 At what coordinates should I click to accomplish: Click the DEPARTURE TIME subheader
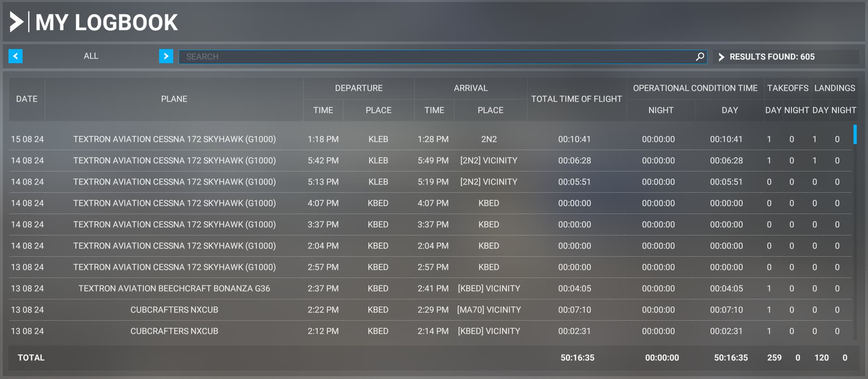point(323,110)
